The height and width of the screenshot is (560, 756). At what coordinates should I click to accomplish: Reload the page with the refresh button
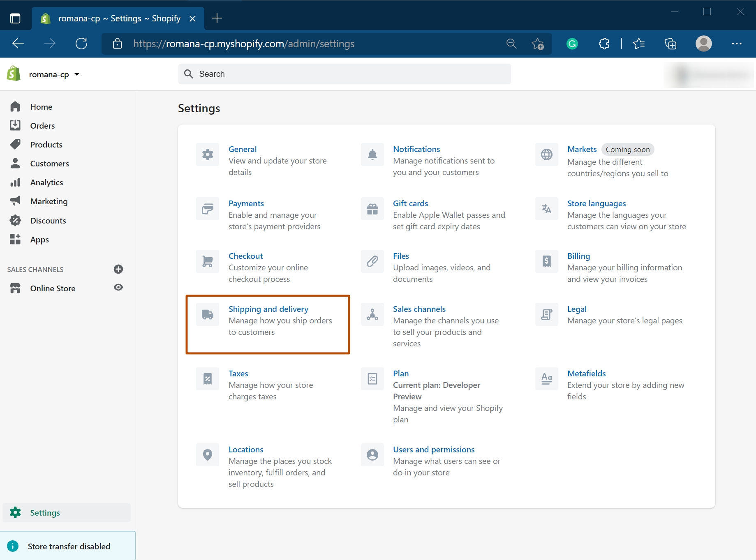pyautogui.click(x=81, y=44)
